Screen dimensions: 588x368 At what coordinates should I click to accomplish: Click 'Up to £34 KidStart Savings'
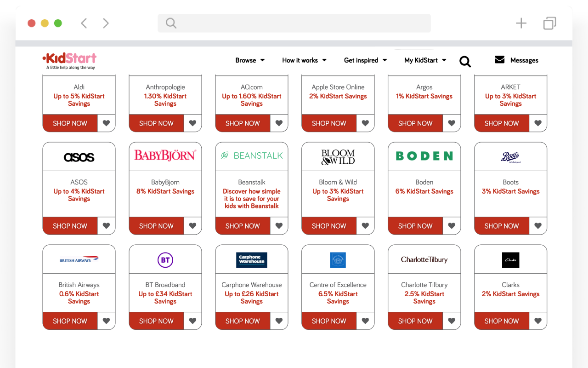click(165, 298)
